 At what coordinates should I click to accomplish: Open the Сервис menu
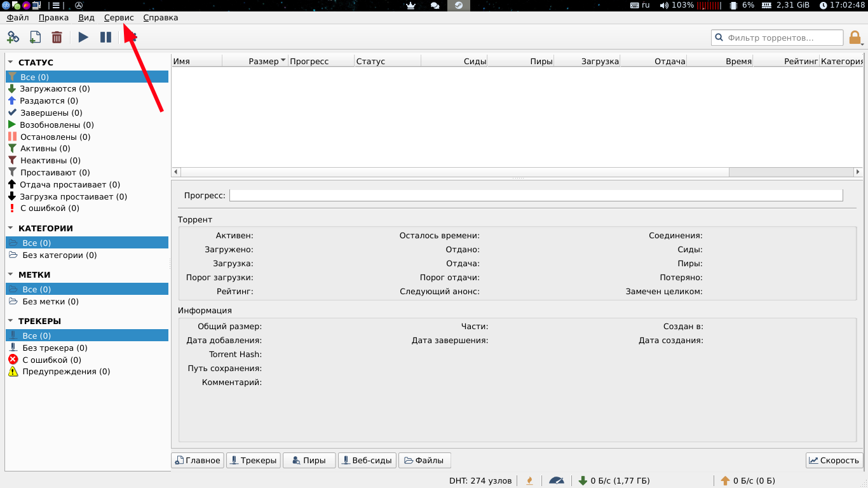coord(119,18)
